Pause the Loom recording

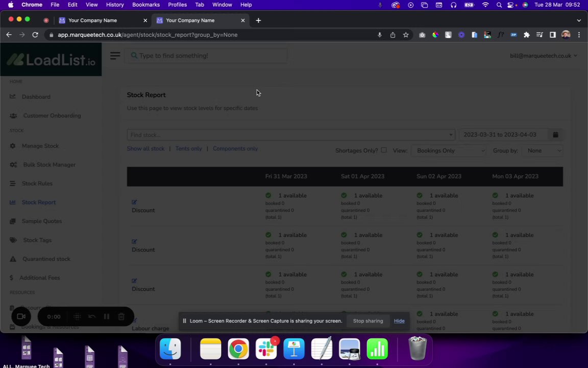[107, 316]
